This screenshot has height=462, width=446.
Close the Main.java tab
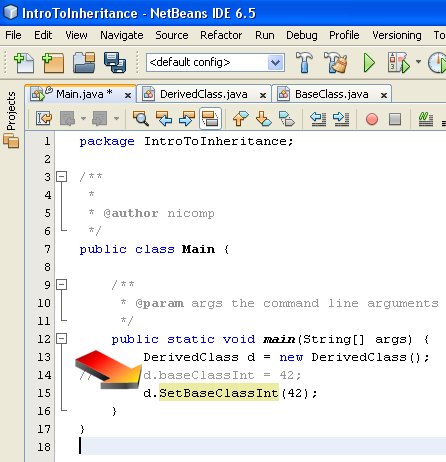[x=128, y=95]
